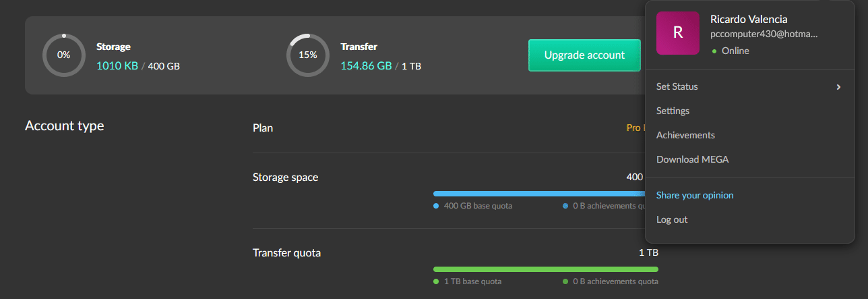Click the 154.86 GB transfer usage value

[366, 66]
